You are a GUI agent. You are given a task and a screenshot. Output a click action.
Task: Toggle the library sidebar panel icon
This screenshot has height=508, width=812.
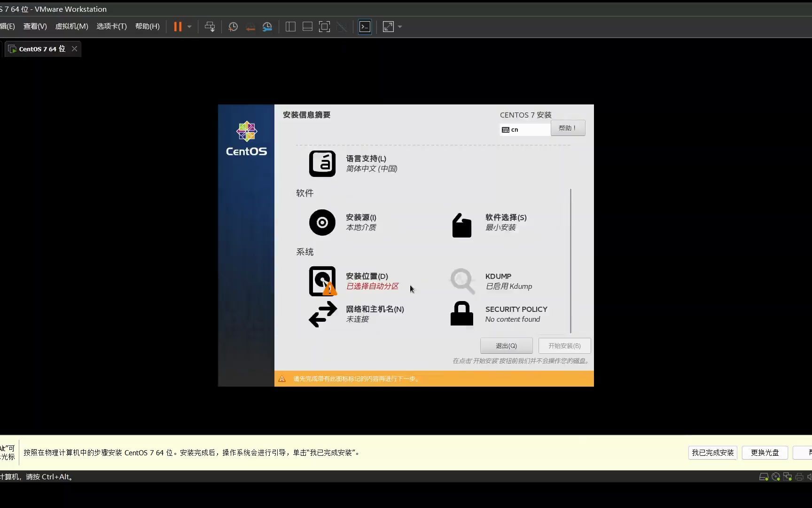[x=290, y=26]
